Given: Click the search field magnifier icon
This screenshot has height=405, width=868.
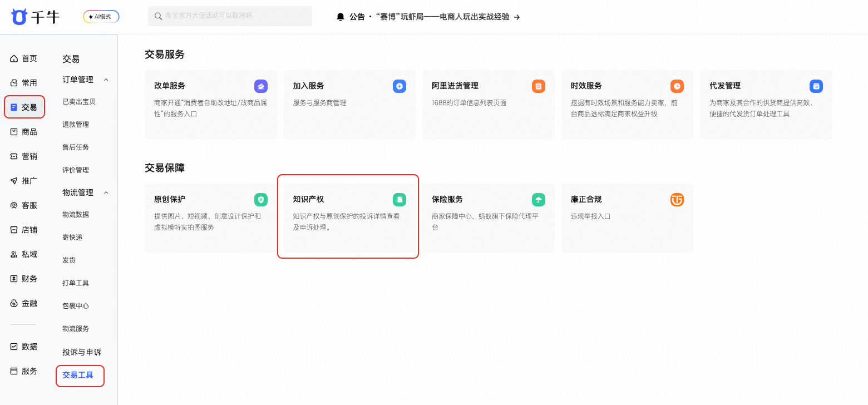Looking at the screenshot, I should tap(159, 16).
